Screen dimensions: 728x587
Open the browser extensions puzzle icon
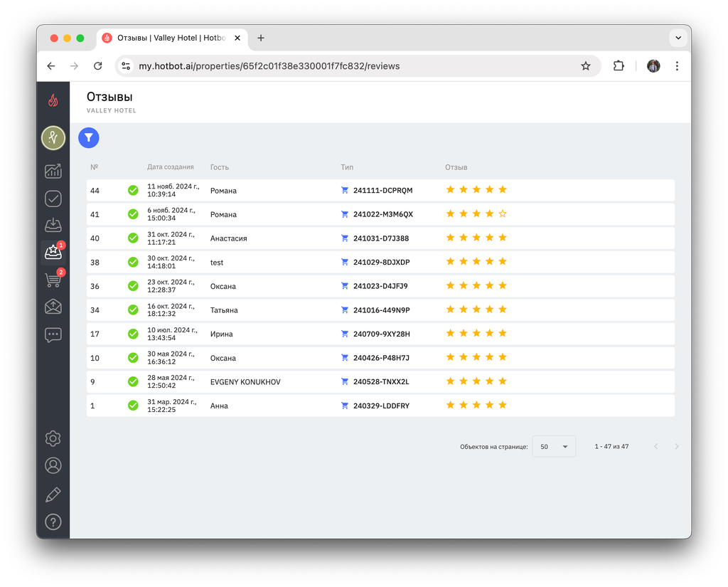[619, 66]
